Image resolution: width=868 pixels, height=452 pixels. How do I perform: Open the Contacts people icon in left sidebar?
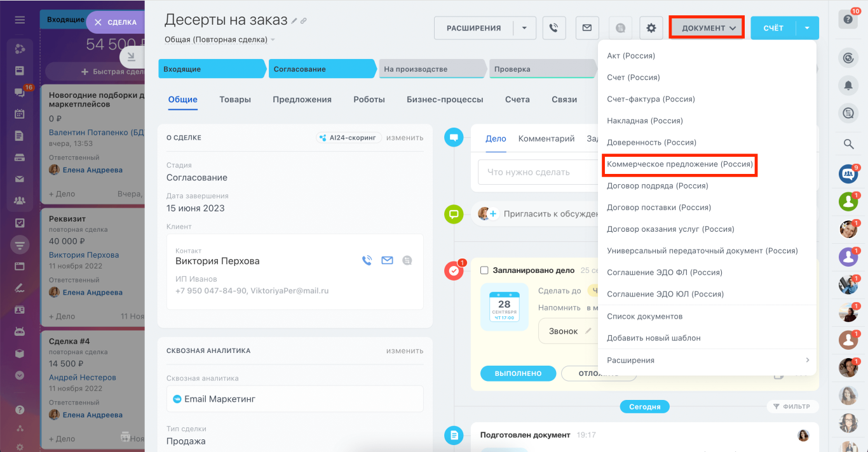[19, 199]
